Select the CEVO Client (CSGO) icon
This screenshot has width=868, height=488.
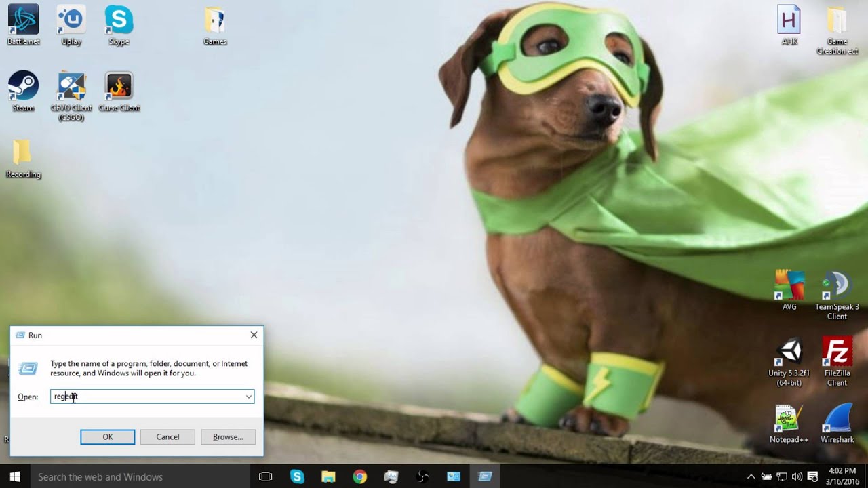click(71, 96)
